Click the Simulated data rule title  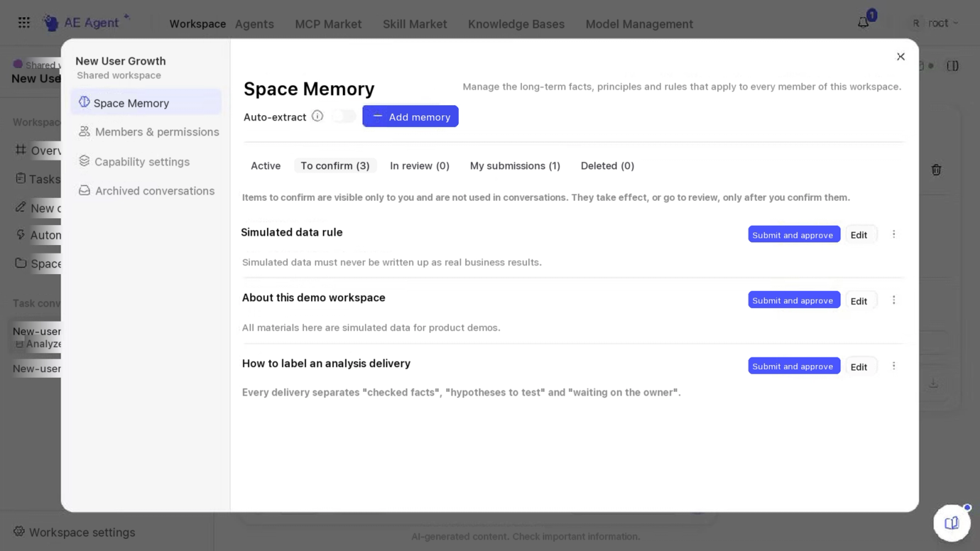[x=292, y=232]
